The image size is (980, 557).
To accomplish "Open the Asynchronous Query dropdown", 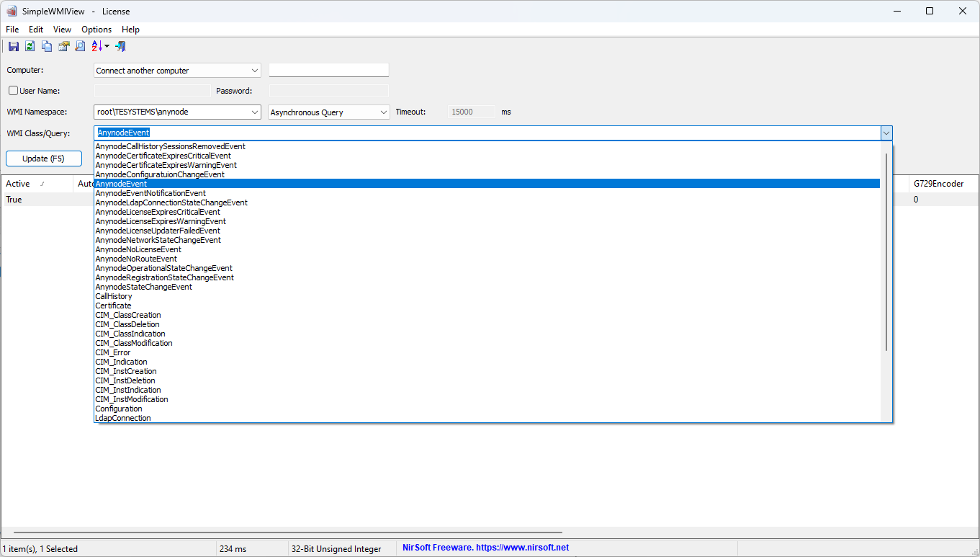I will 384,112.
